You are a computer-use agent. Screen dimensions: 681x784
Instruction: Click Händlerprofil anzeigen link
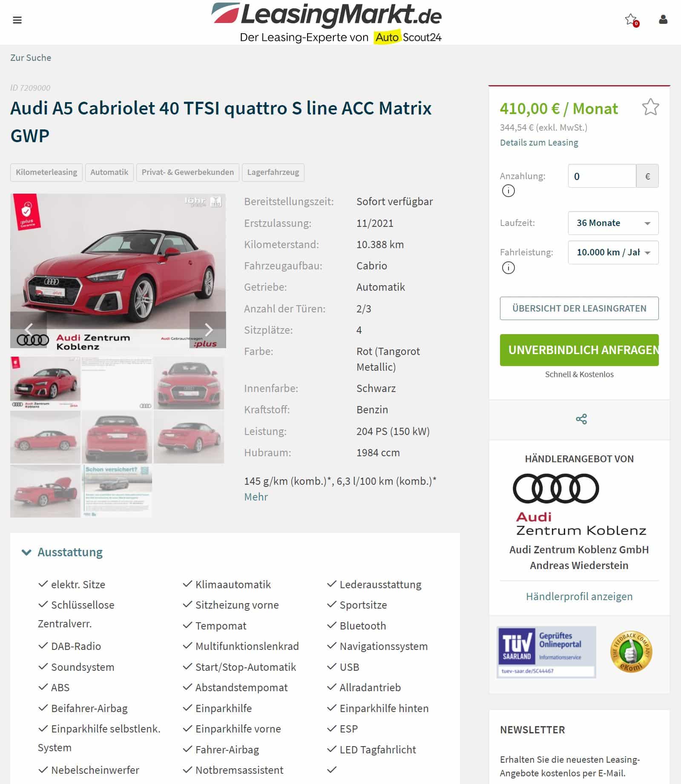tap(579, 596)
